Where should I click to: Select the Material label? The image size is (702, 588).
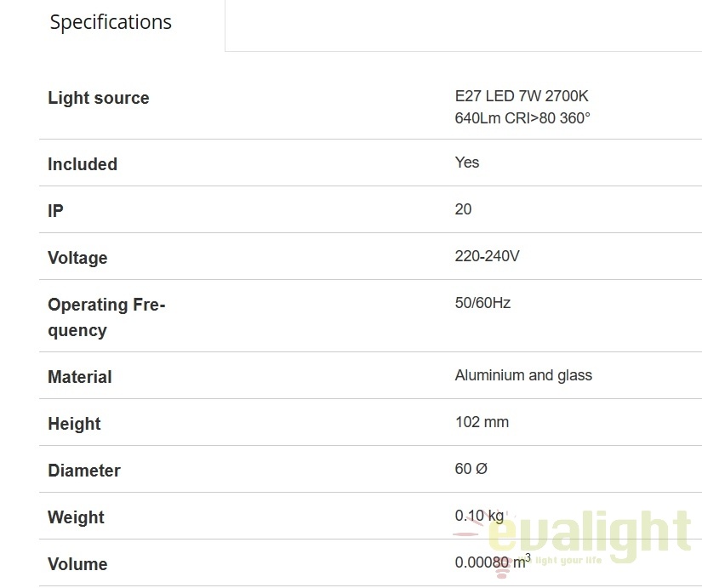(x=80, y=377)
